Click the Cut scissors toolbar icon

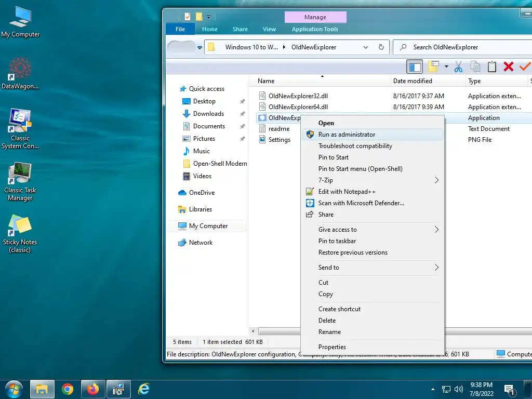pyautogui.click(x=458, y=66)
